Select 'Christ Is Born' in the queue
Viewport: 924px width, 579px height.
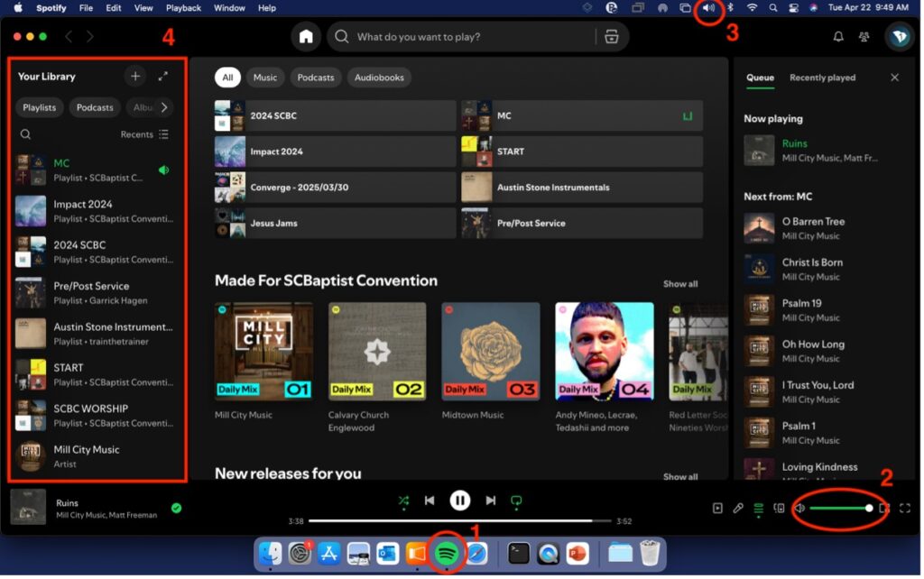click(824, 269)
